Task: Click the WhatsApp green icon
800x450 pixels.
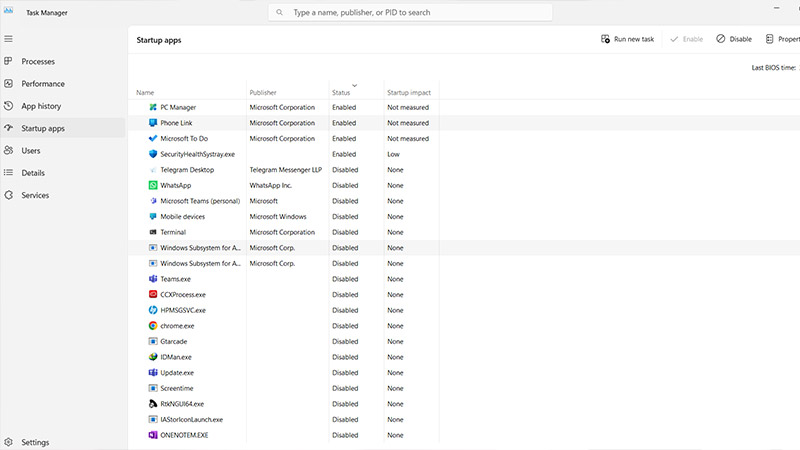Action: point(153,185)
